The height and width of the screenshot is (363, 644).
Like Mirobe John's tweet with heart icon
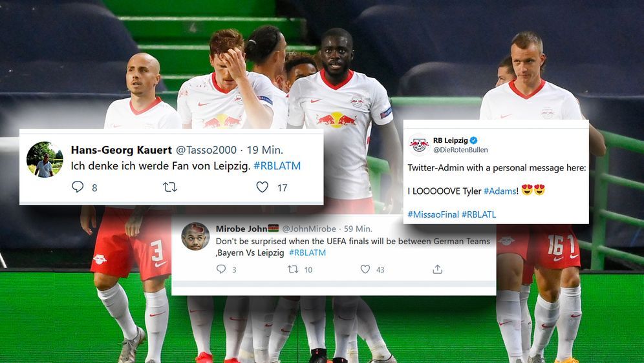(365, 269)
